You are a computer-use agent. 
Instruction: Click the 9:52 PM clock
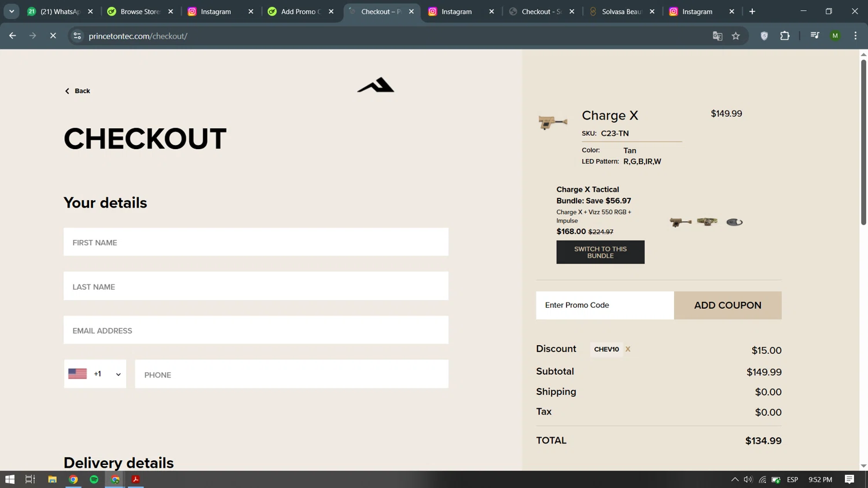click(820, 479)
